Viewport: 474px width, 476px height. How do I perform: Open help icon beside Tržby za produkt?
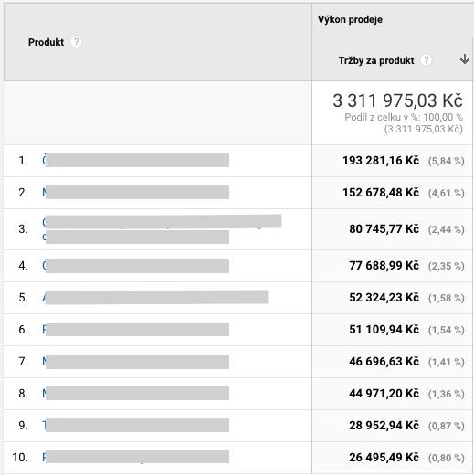click(x=427, y=60)
